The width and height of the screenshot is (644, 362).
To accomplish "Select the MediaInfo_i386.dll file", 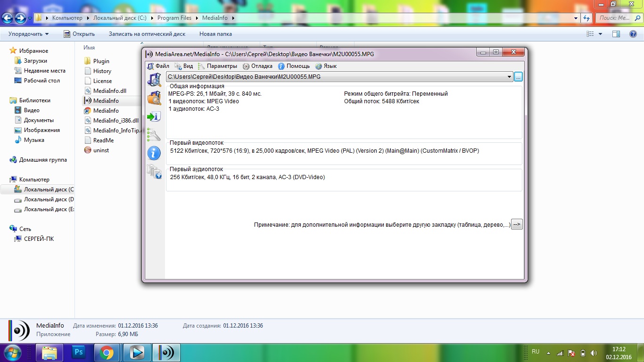I will pos(111,120).
